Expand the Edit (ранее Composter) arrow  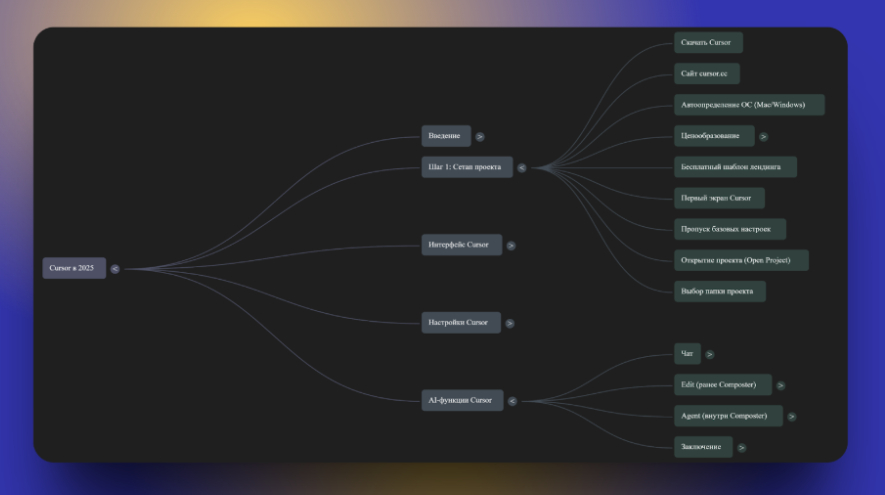point(781,386)
